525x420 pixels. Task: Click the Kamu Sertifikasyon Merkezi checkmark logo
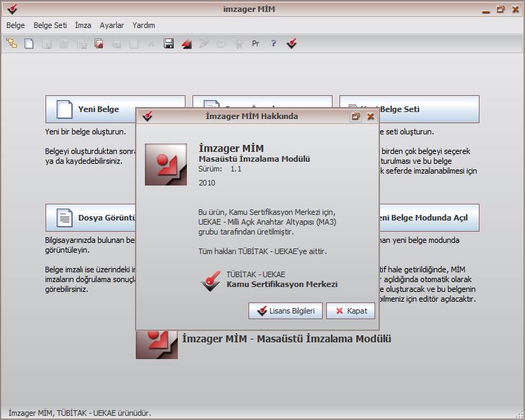point(211,281)
